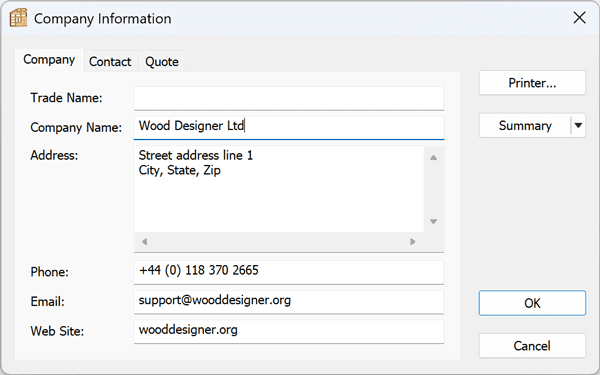The width and height of the screenshot is (600, 375).
Task: Click inside the Address text area
Action: pos(279,189)
